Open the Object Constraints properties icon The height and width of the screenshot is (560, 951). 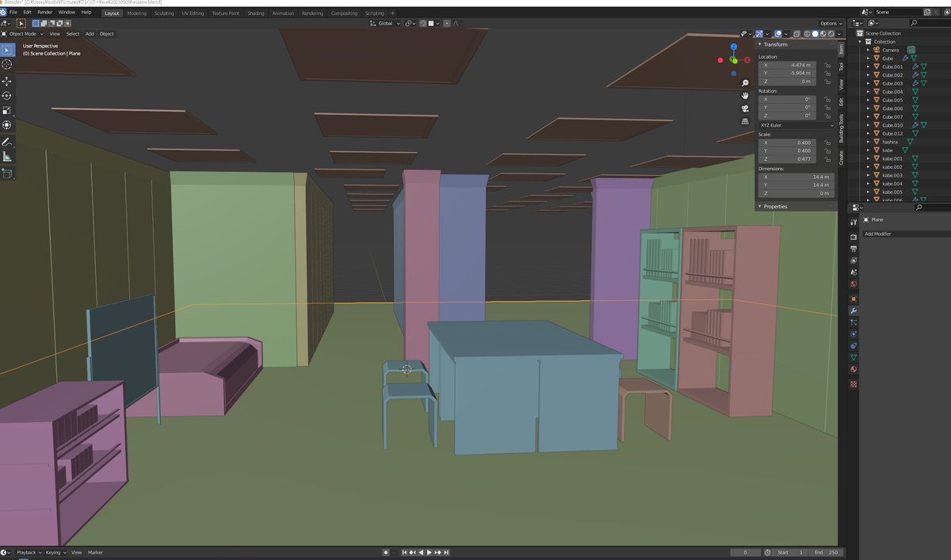pyautogui.click(x=853, y=346)
